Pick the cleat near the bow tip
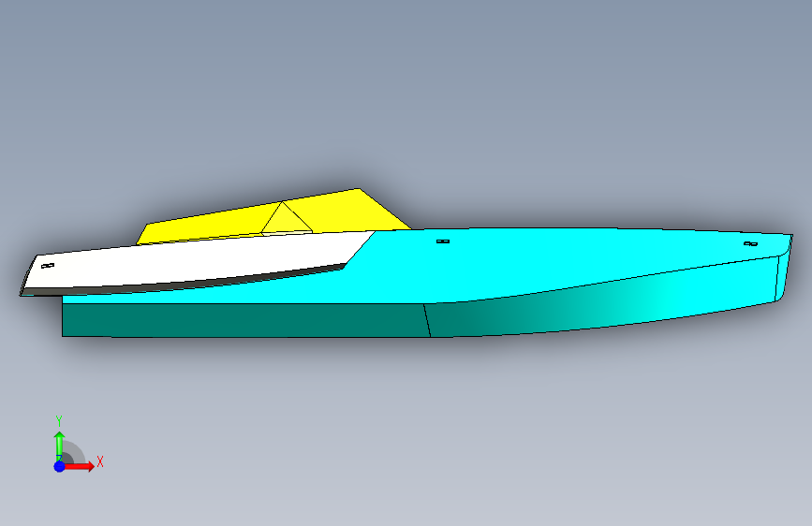The height and width of the screenshot is (526, 812). click(x=750, y=243)
